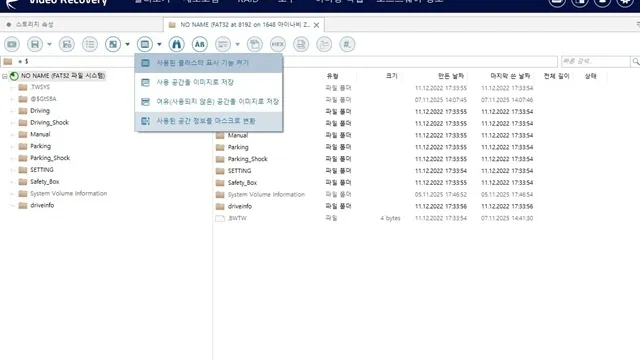The image size is (640, 360).
Task: Sort by the 마지막 쓴 날짜 column header
Action: coord(510,76)
